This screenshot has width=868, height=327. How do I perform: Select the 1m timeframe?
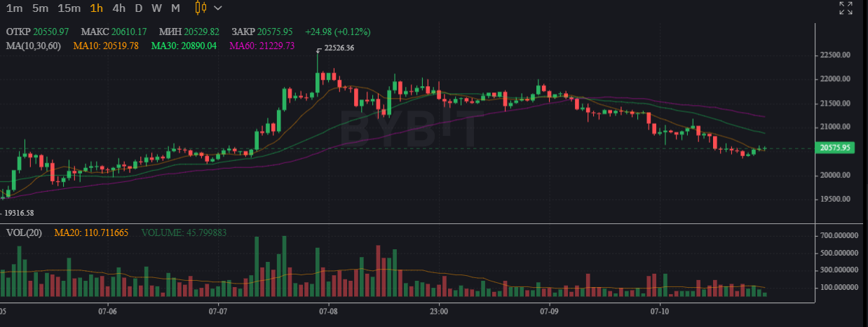tap(14, 8)
